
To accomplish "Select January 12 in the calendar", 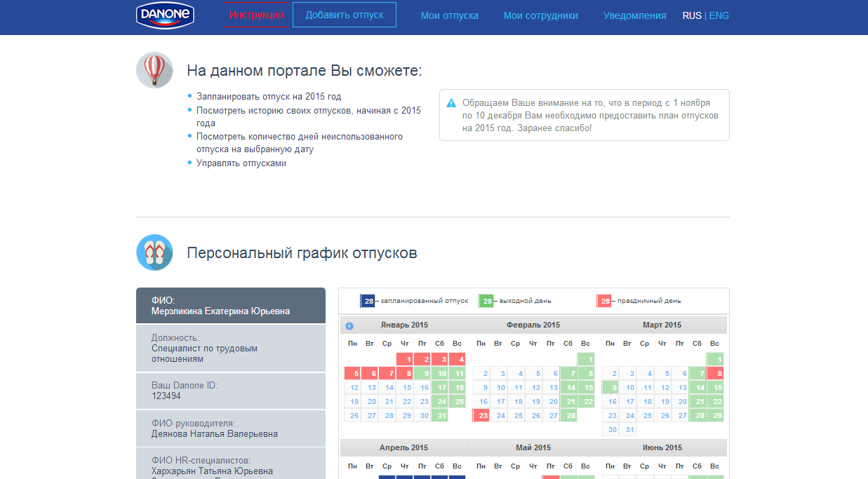I will (x=353, y=387).
